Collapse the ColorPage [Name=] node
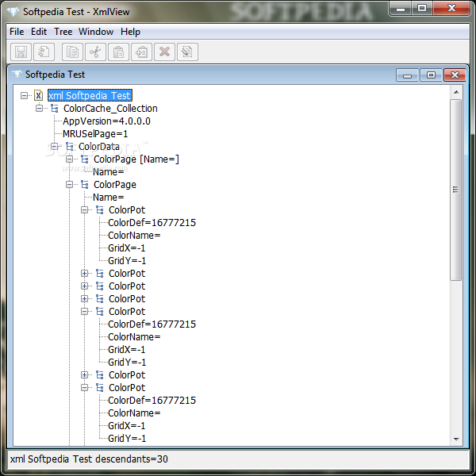The width and height of the screenshot is (476, 476). (x=70, y=159)
